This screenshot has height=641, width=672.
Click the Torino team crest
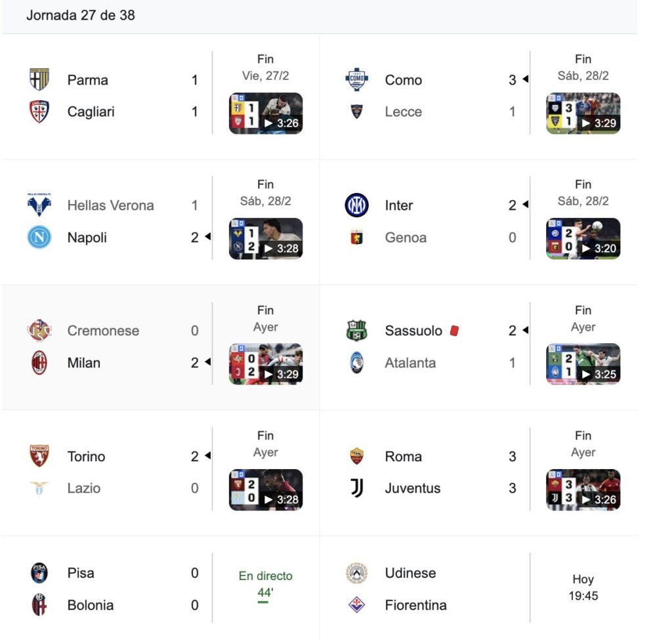click(39, 456)
